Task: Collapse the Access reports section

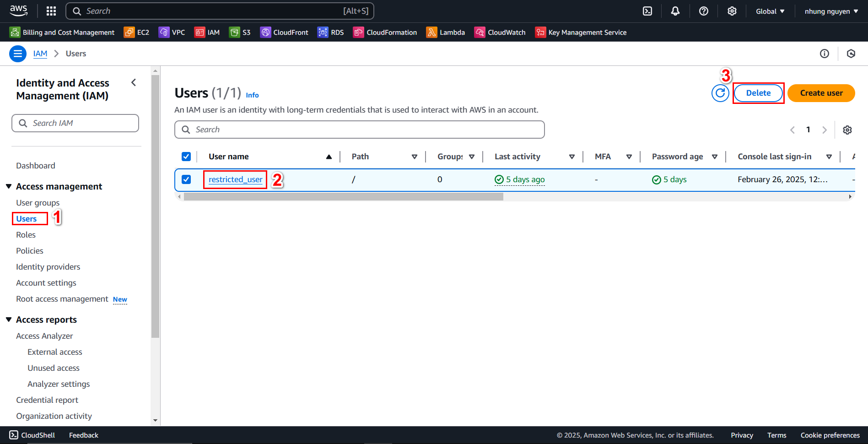Action: pyautogui.click(x=9, y=319)
